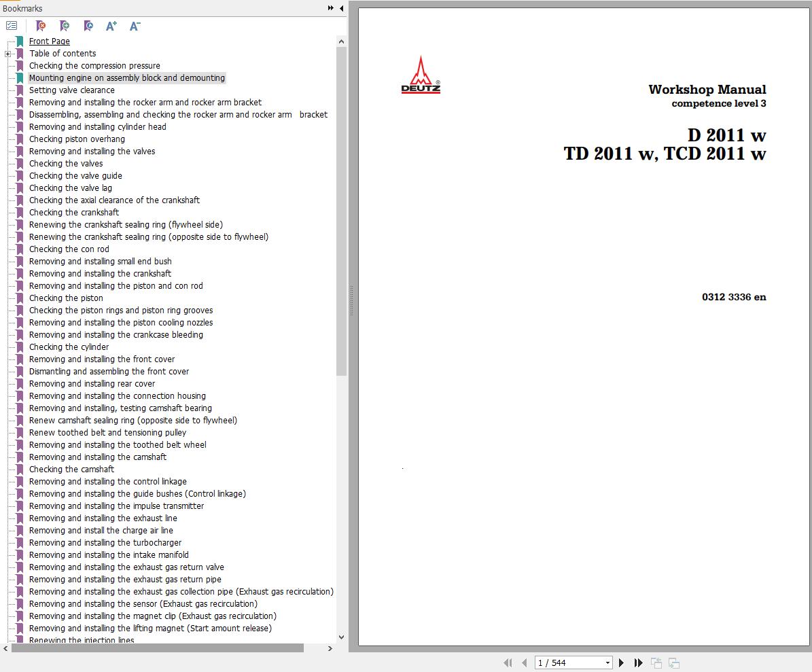This screenshot has width=812, height=672.
Task: Select Removing and installing the crankshaft bookmark
Action: tap(100, 273)
